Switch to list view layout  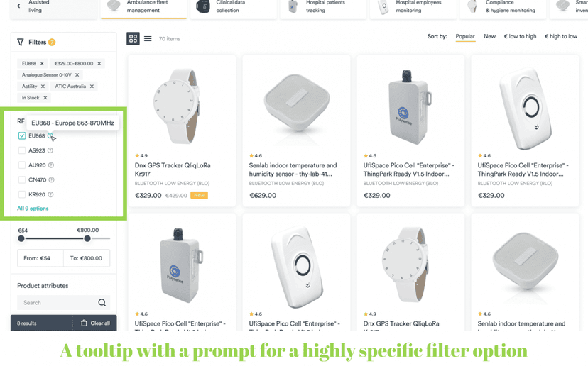coord(148,38)
